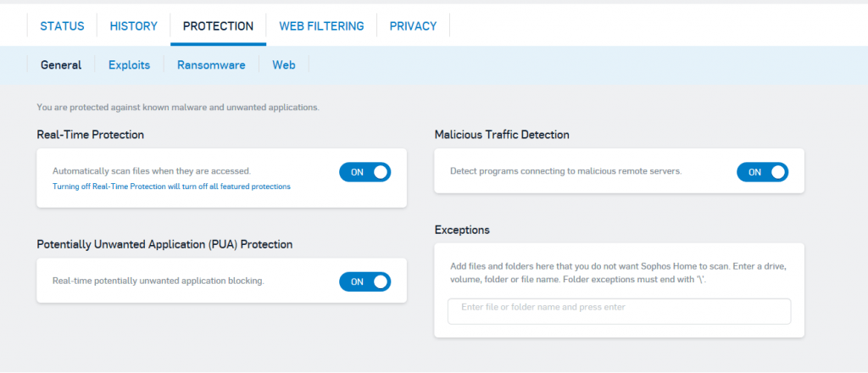868x373 pixels.
Task: Click the blue Real-Time Protection warning text
Action: click(171, 186)
